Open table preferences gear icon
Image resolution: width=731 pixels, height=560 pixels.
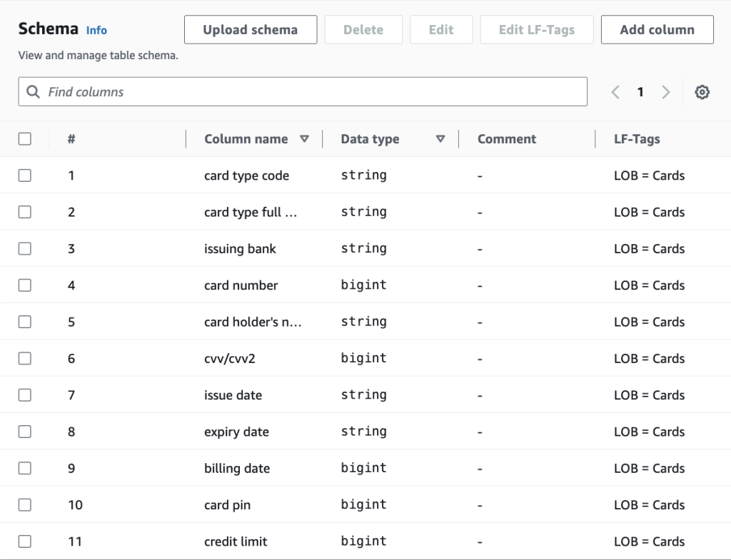(702, 92)
